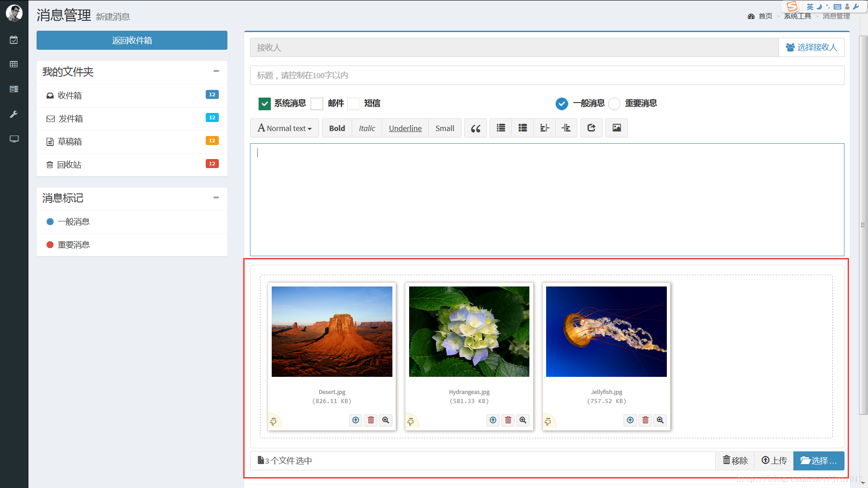
Task: Click the 选择接收人 button
Action: coord(812,47)
